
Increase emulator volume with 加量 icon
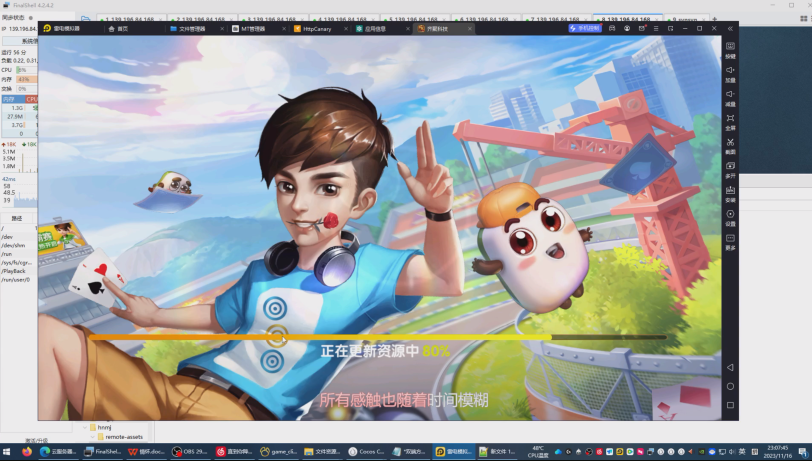click(730, 74)
